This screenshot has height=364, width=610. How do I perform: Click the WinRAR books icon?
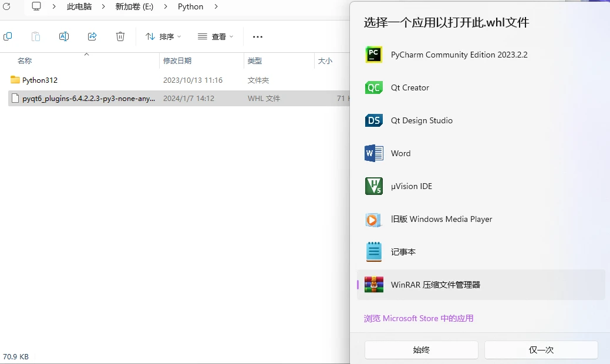click(x=374, y=285)
